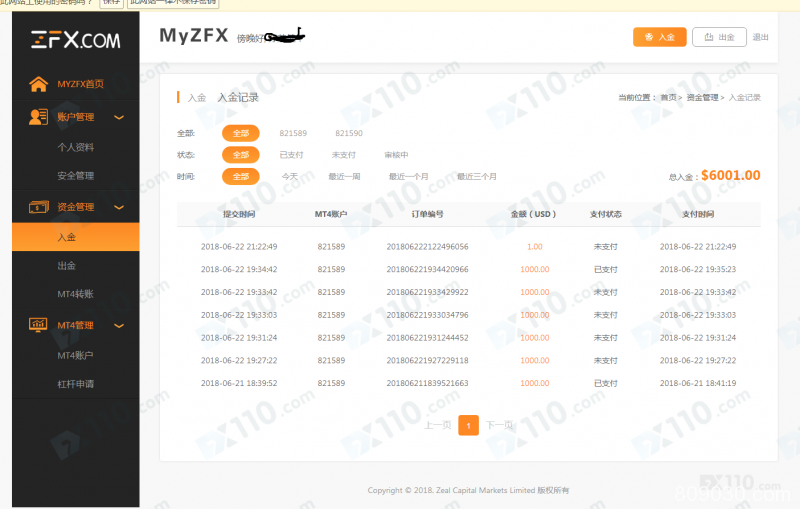
Task: Open 杠杆申请 in the sidebar
Action: (76, 384)
